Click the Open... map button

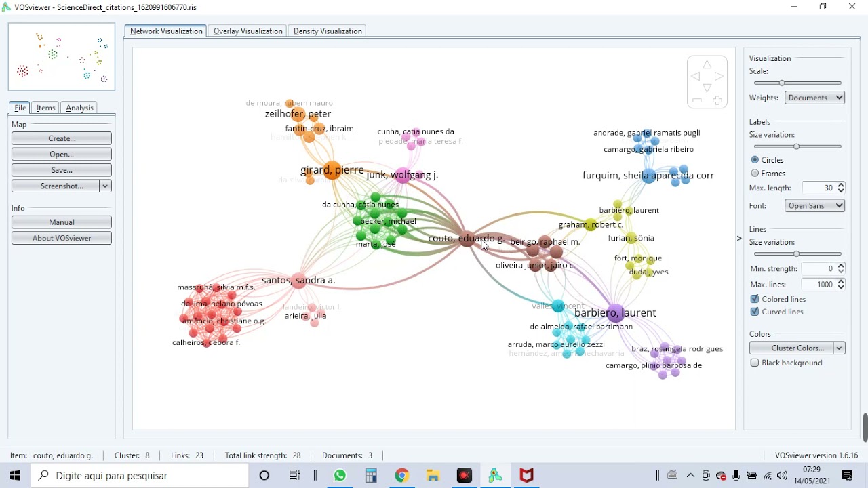(62, 155)
